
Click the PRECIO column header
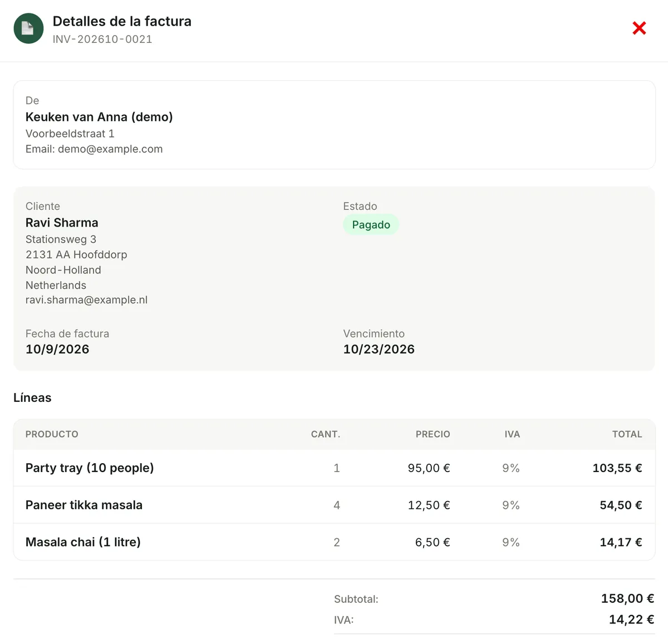click(433, 434)
